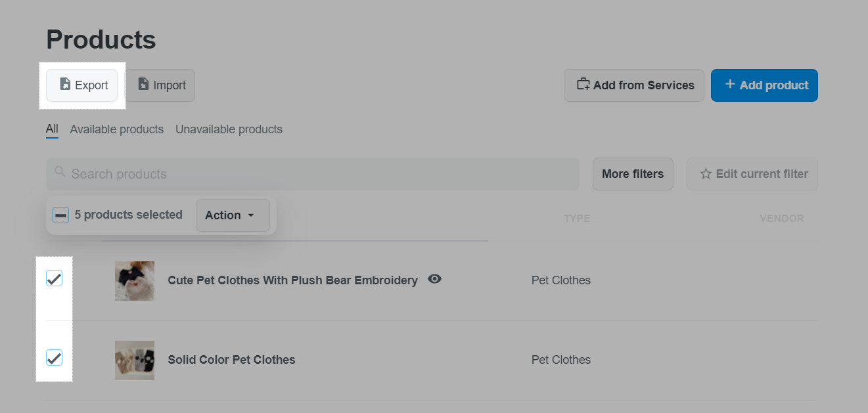Click the Add product button
868x413 pixels.
[764, 85]
